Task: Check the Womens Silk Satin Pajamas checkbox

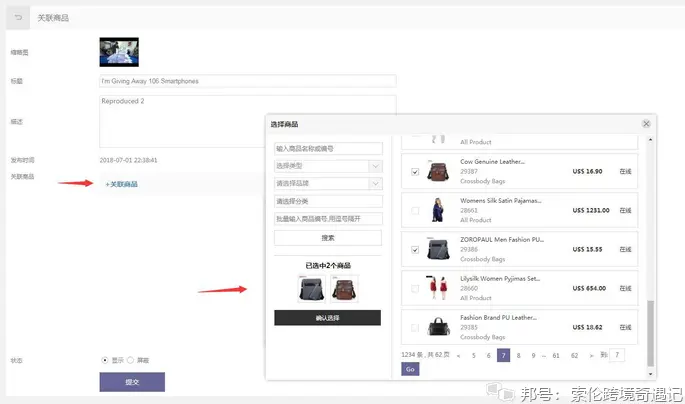Action: 415,211
